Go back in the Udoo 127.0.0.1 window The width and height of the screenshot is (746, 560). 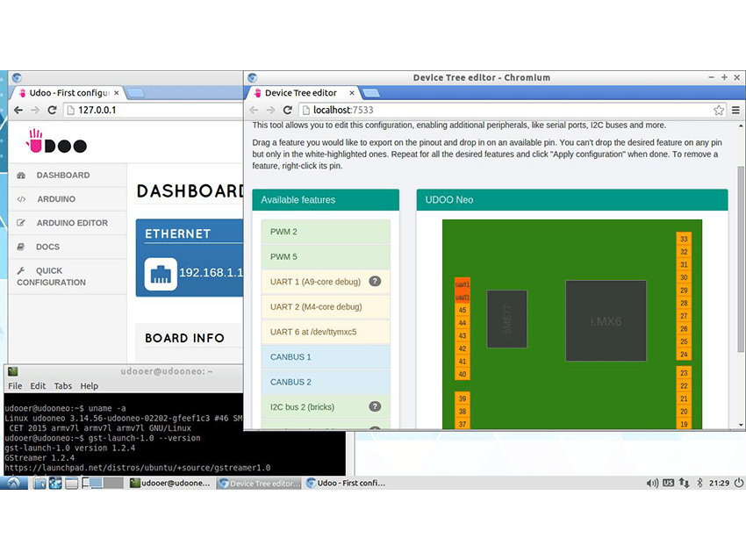(18, 110)
